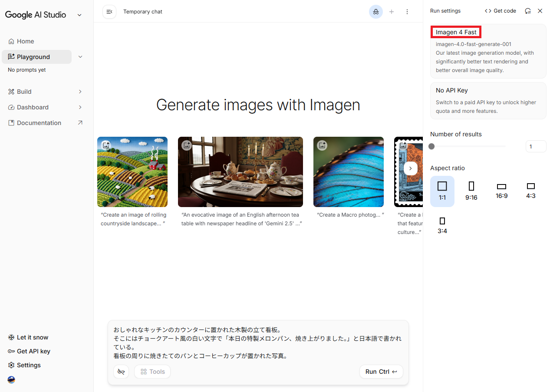The image size is (550, 392).
Task: Select the 1:1 aspect ratio
Action: point(442,191)
